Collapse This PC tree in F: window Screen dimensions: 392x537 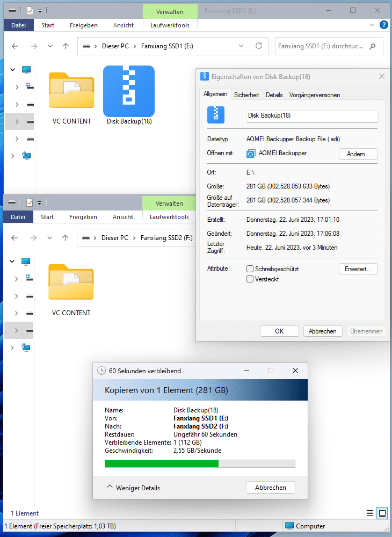pos(12,262)
